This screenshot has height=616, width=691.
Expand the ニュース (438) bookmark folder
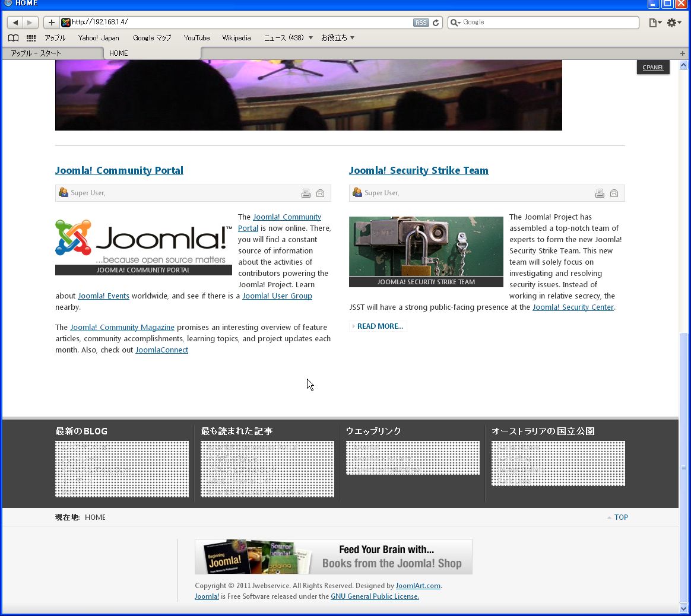coord(288,38)
